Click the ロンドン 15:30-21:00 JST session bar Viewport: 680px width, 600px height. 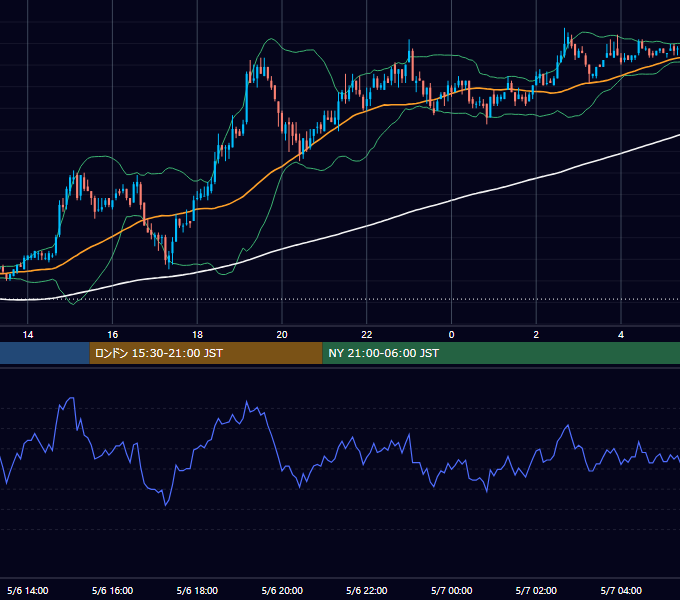tap(206, 353)
